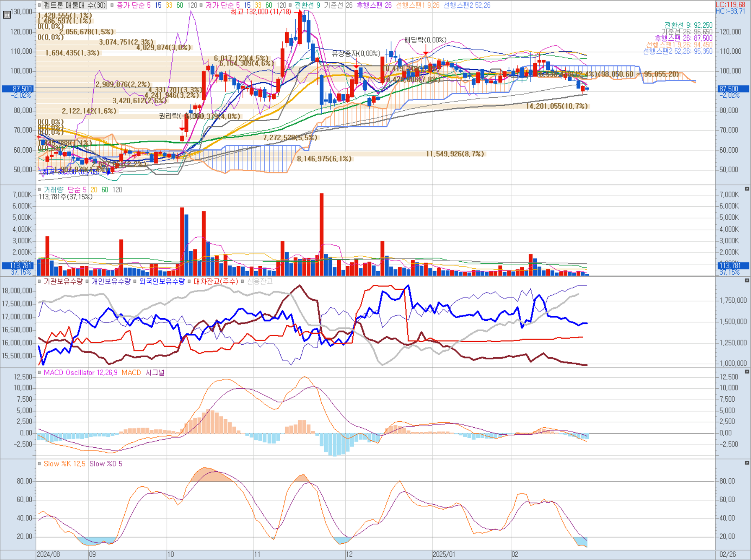Click the panel close icon on the MACD panel
The width and height of the screenshot is (751, 560).
[747, 372]
